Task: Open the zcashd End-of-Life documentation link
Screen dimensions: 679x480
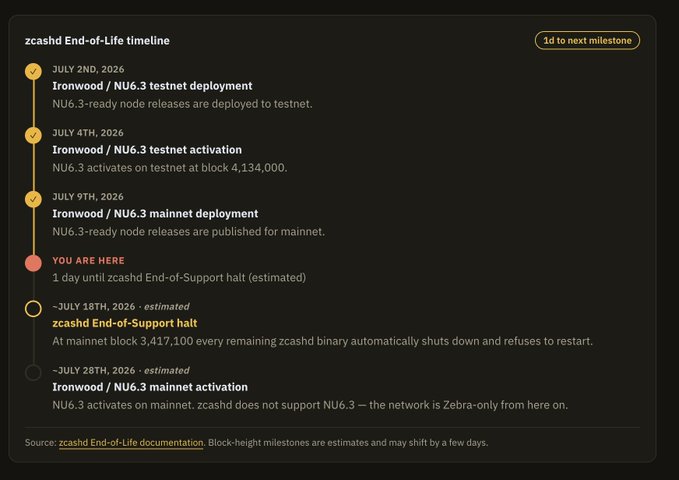Action: pos(131,443)
